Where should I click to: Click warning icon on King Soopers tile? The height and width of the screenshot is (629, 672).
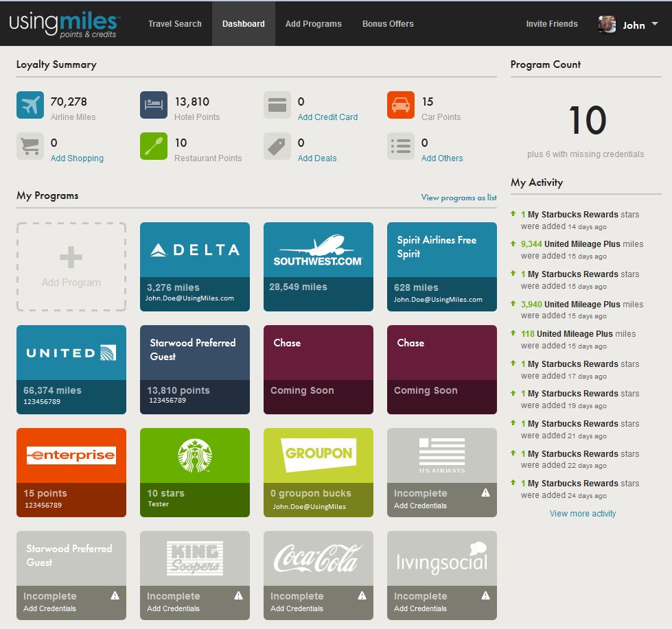[239, 595]
